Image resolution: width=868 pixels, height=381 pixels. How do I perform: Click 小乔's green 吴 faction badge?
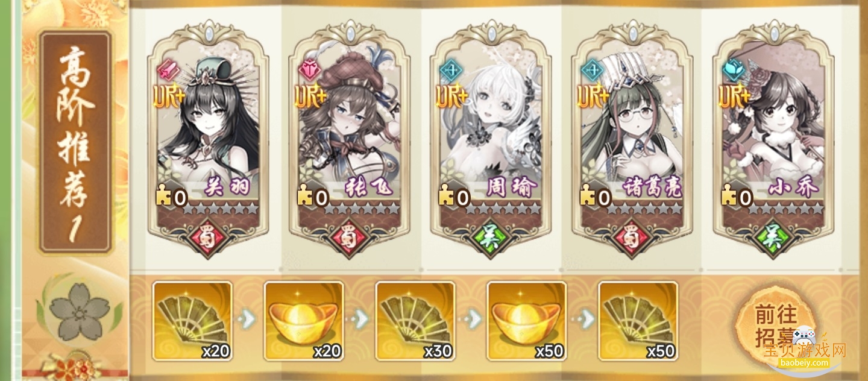pos(773,236)
